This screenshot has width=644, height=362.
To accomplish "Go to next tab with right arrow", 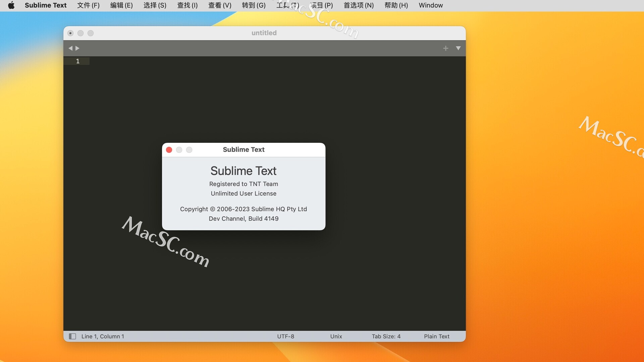I will 77,48.
